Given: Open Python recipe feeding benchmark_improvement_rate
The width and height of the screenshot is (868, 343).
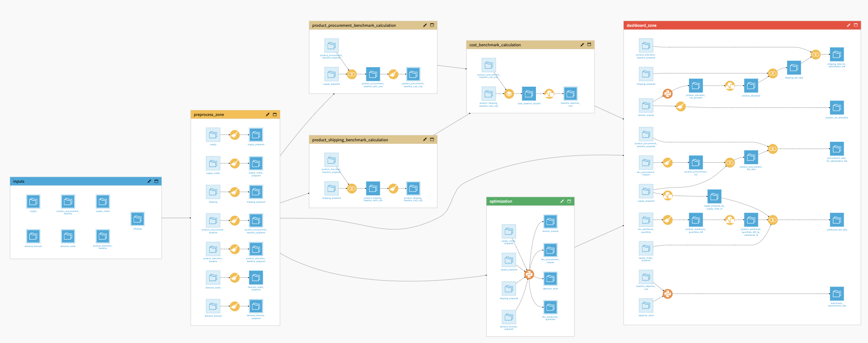Looking at the screenshot, I should pyautogui.click(x=668, y=294).
